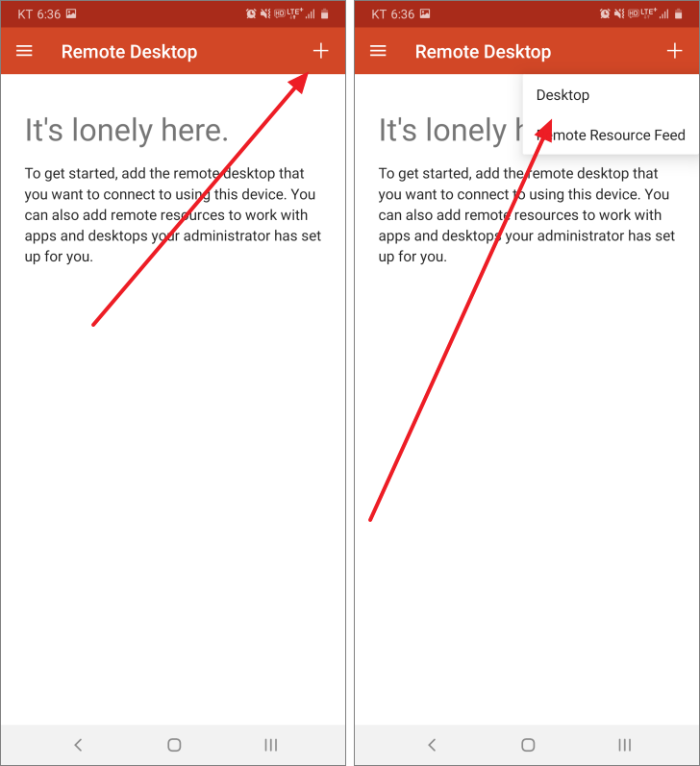Tap Recents navigation button on left phone
Image resolution: width=700 pixels, height=766 pixels.
coord(270,745)
